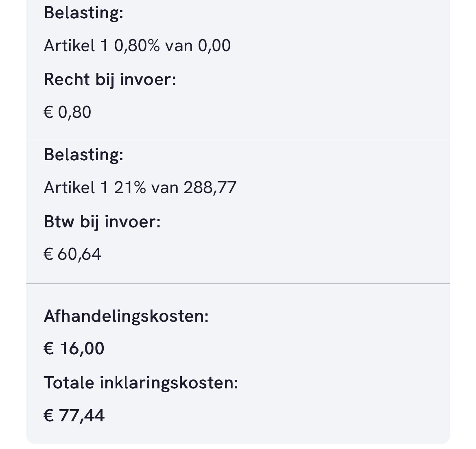Select the € 16,00 handling cost amount
Screen dimensions: 476x449
coord(74,349)
